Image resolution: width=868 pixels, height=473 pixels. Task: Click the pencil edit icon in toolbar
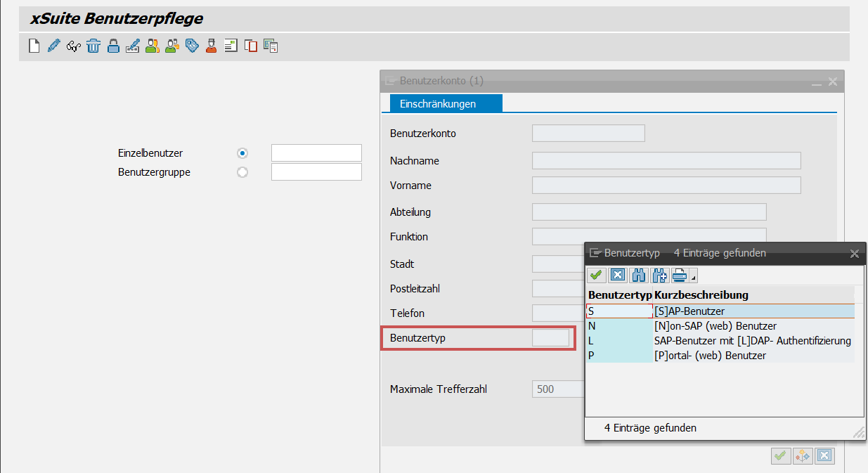(x=53, y=46)
